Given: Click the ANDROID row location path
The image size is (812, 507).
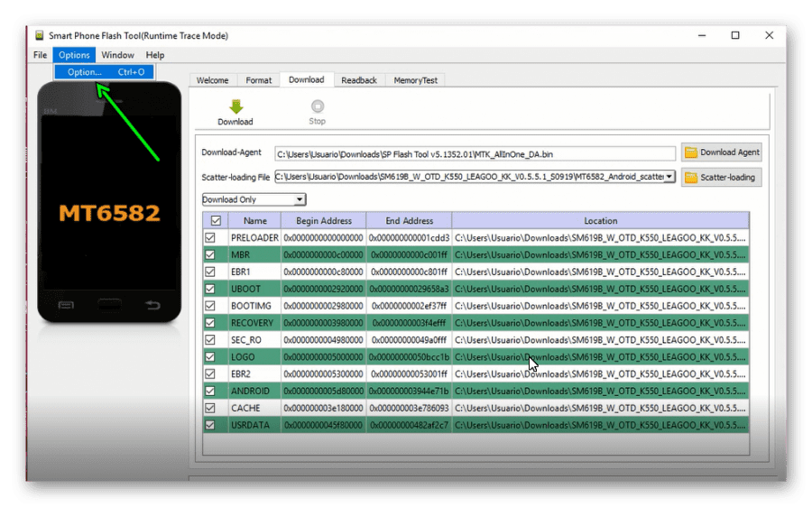Looking at the screenshot, I should coord(600,391).
